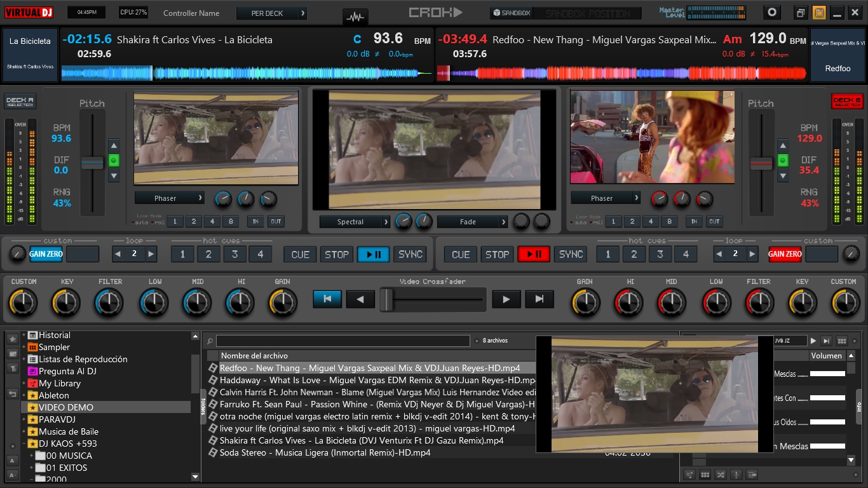Viewport: 868px width, 488px height.
Task: Click the STOP button on Deck B
Action: 497,254
